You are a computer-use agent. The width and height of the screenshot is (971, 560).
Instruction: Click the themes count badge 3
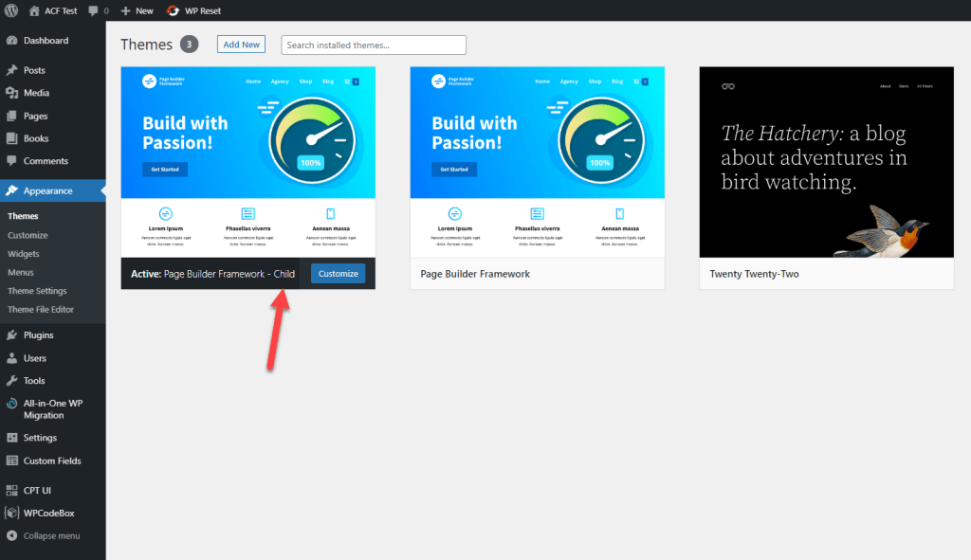tap(189, 45)
